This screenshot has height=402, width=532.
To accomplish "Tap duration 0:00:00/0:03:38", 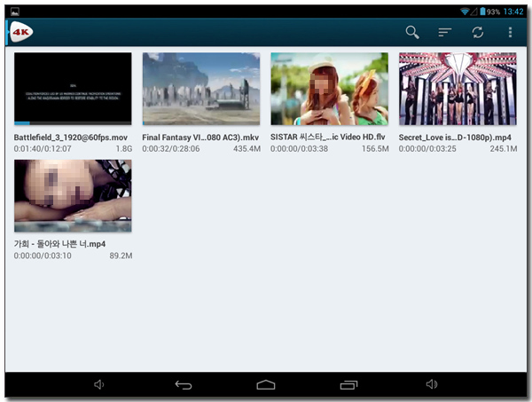I will point(300,149).
